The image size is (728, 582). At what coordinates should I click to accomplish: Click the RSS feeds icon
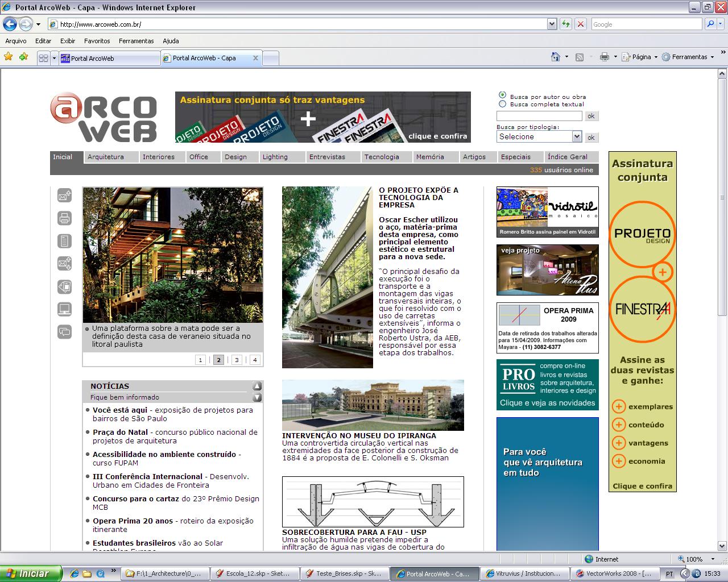coord(580,57)
